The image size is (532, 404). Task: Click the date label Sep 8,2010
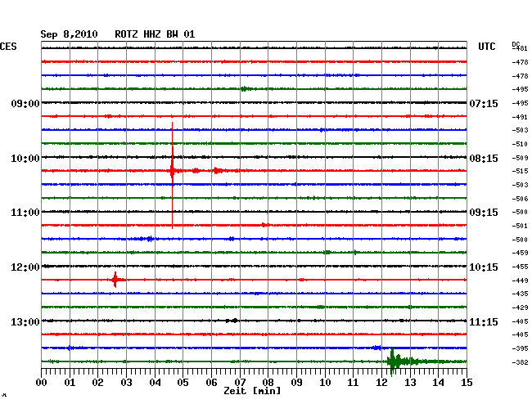pyautogui.click(x=69, y=34)
